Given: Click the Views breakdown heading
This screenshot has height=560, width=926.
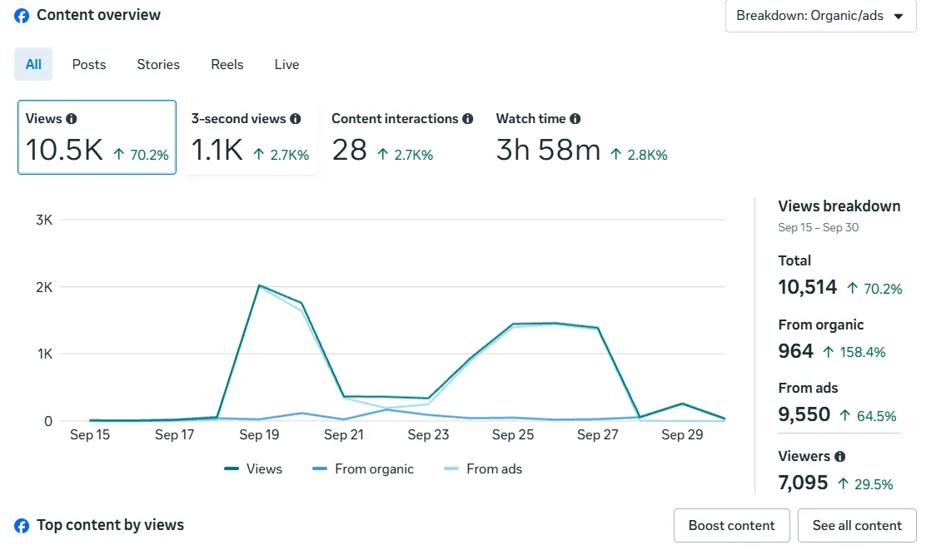Looking at the screenshot, I should pos(839,206).
